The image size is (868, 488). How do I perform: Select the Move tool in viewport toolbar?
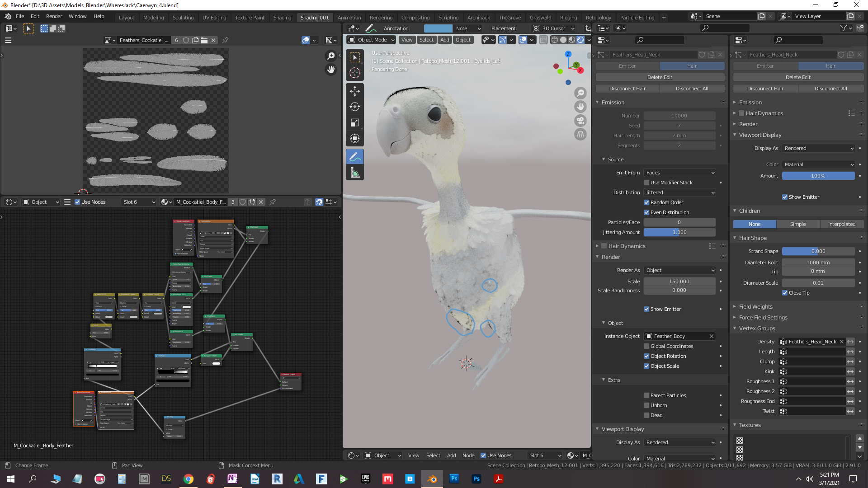point(355,91)
